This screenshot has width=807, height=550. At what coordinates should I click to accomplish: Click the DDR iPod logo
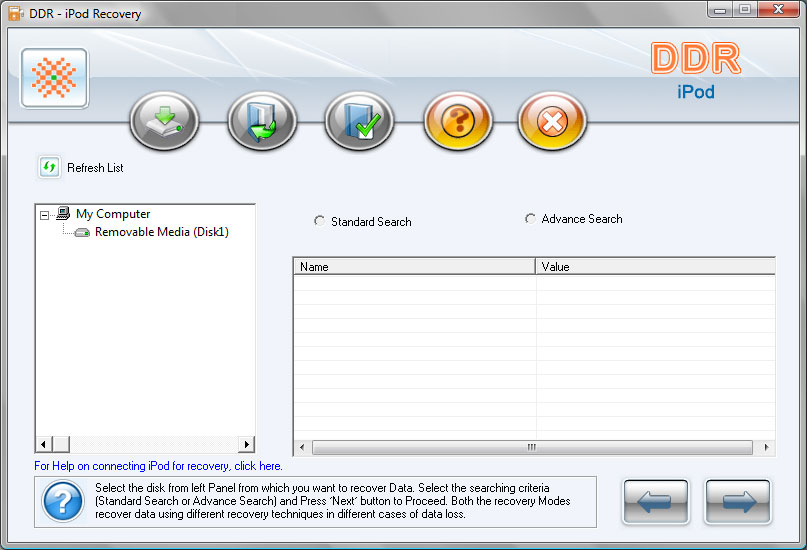click(696, 71)
